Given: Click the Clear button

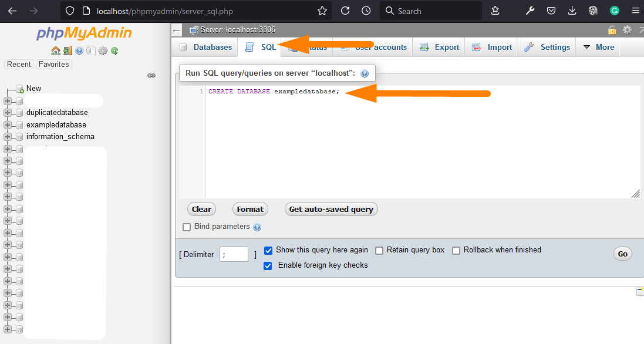Looking at the screenshot, I should pos(201,210).
